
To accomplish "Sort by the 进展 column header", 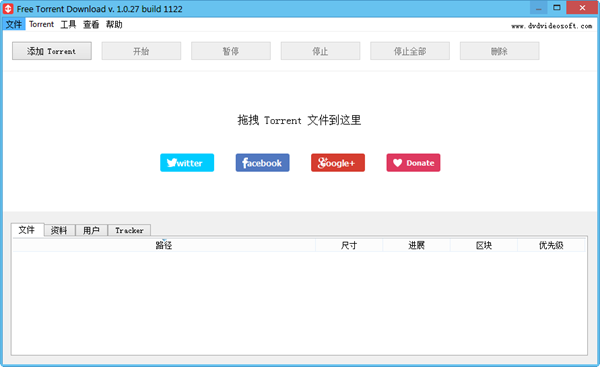I will 416,245.
